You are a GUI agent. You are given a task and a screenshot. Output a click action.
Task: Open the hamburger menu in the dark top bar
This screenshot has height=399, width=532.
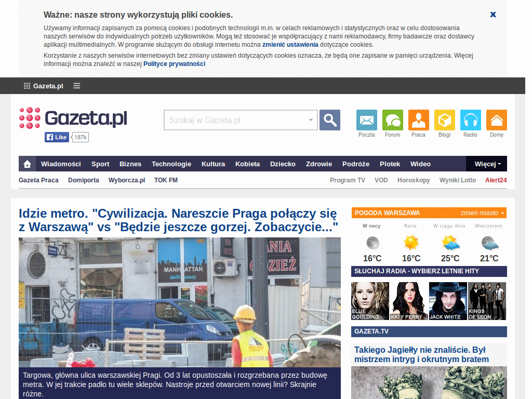click(77, 86)
